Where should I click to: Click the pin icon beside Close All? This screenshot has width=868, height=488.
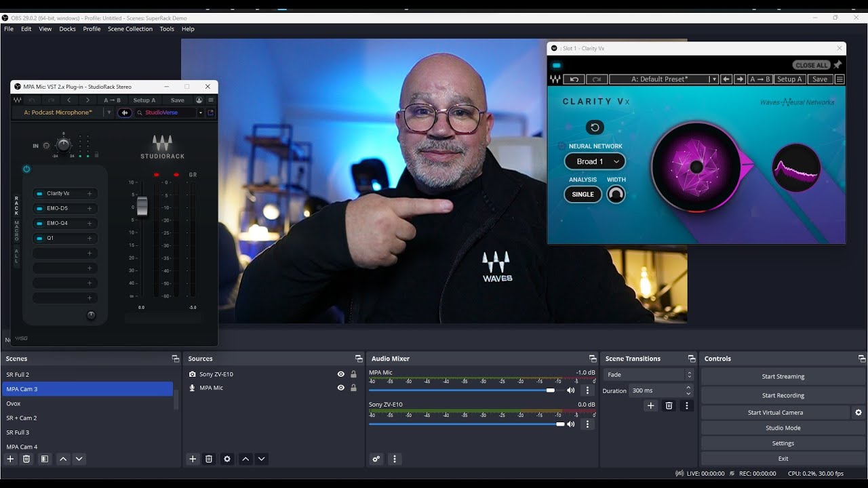point(837,65)
